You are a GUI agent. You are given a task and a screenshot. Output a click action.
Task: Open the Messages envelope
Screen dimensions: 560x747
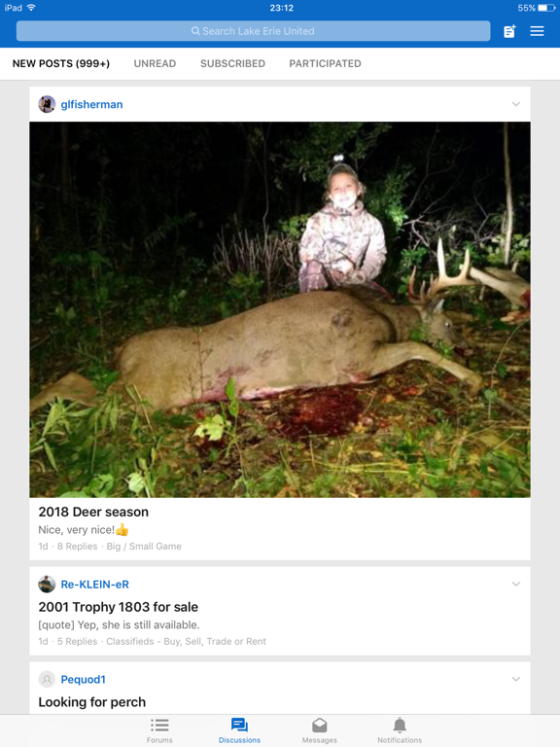[x=320, y=730]
